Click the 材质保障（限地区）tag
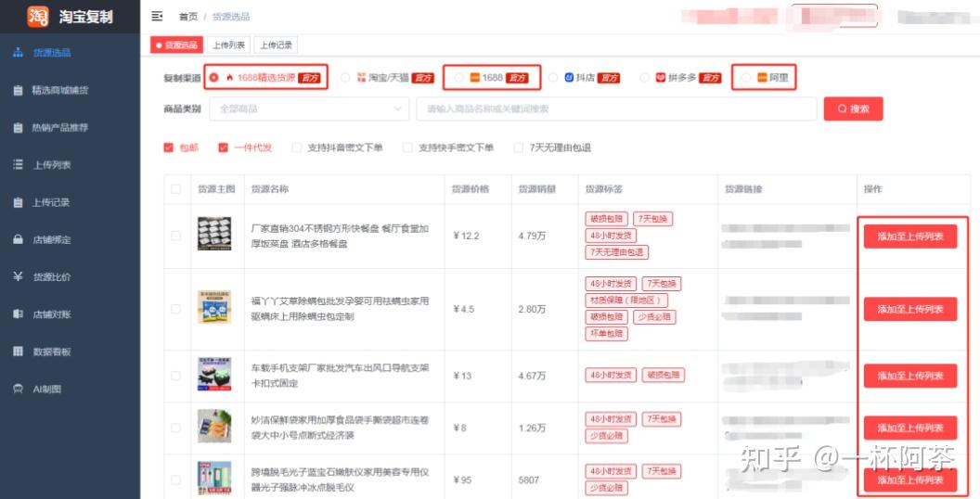The image size is (980, 499). (x=626, y=300)
